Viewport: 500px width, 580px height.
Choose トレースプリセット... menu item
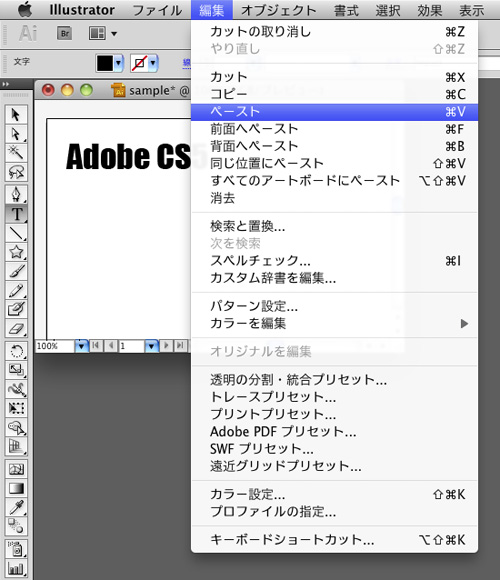(x=334, y=397)
